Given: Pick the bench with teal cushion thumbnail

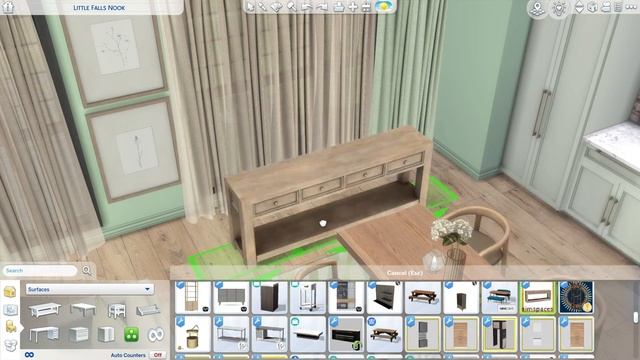Looking at the screenshot, I should (499, 297).
